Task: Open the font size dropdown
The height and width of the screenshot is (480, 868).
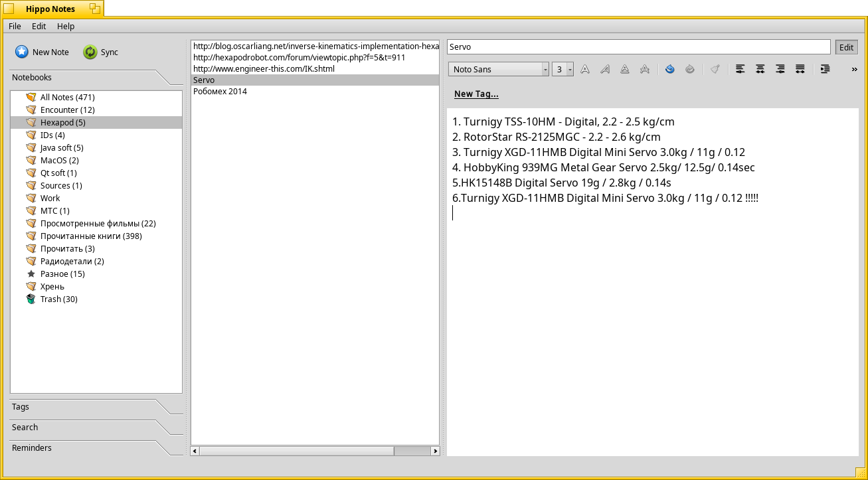Action: click(563, 69)
